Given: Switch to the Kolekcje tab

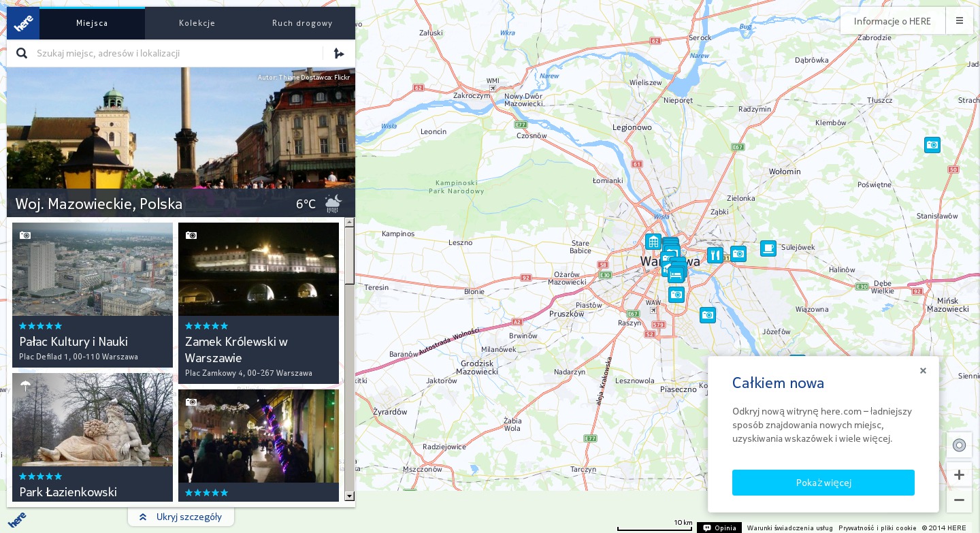Looking at the screenshot, I should (197, 23).
